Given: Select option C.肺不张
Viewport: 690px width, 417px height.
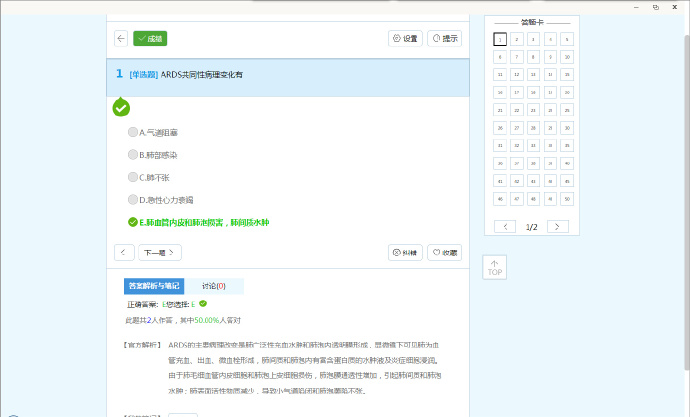Looking at the screenshot, I should point(133,178).
